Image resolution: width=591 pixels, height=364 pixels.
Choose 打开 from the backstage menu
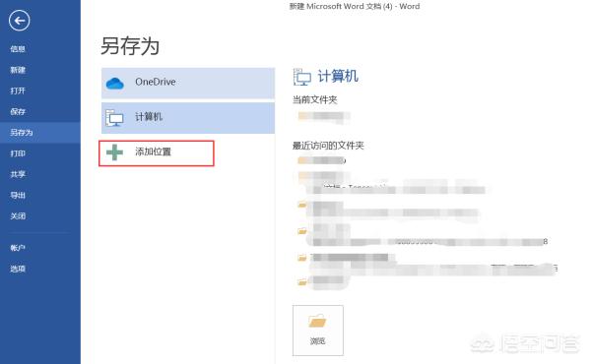tap(18, 91)
